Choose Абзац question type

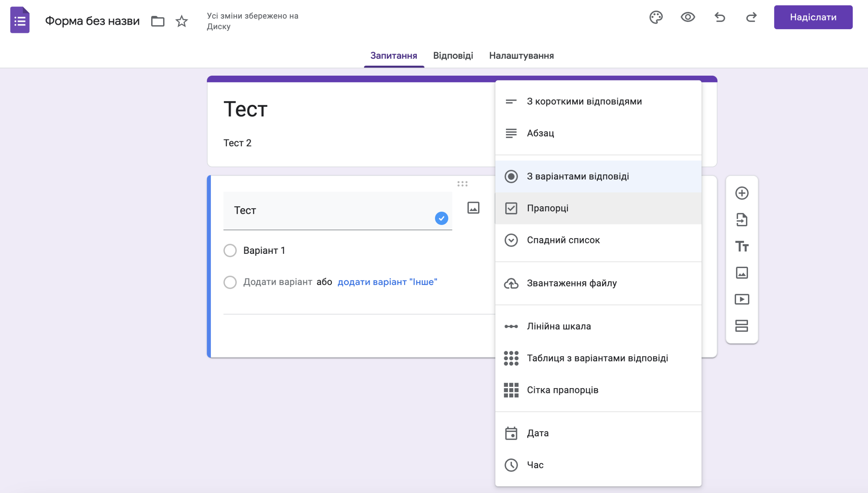point(598,133)
